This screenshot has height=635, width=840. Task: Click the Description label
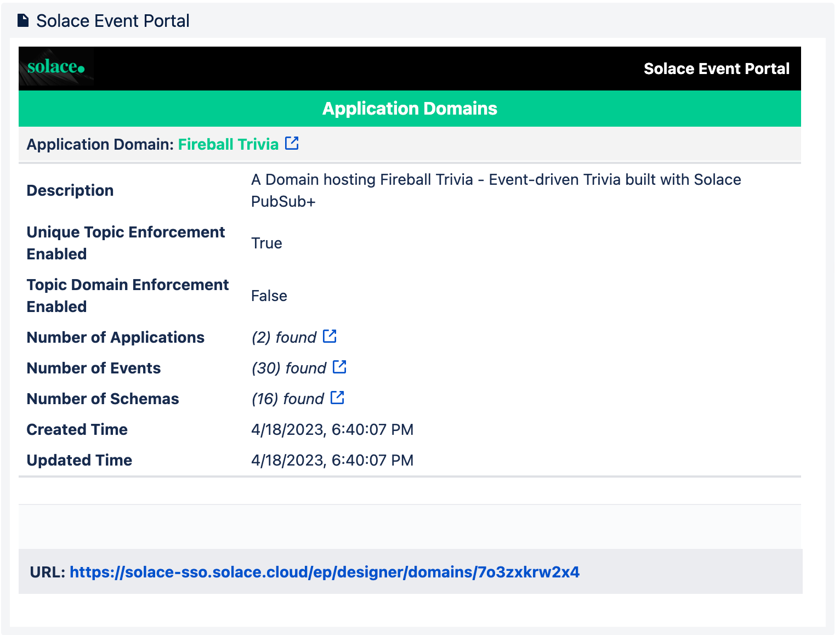(70, 190)
